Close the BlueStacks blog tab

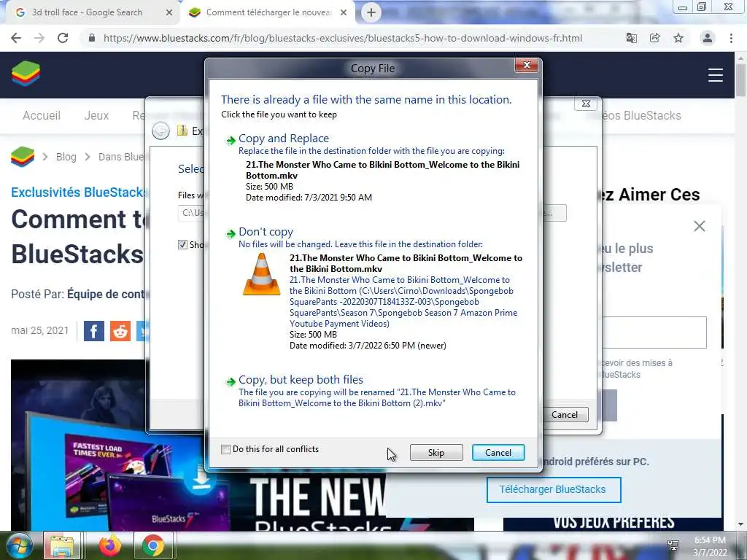coord(344,13)
